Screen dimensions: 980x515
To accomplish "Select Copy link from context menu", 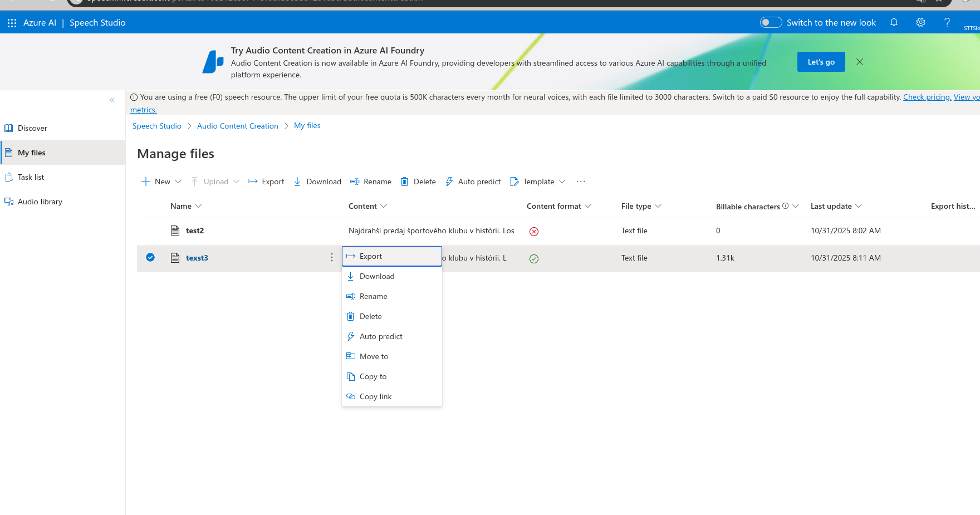I will tap(375, 396).
